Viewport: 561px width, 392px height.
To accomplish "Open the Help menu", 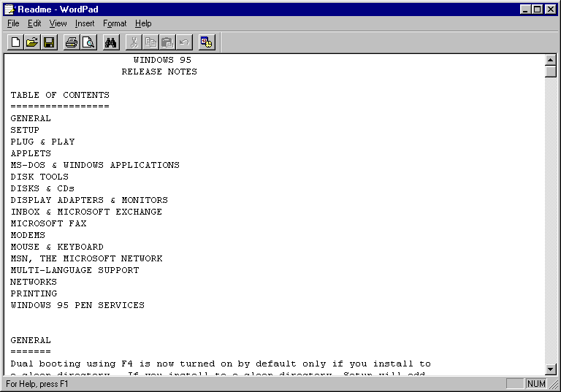I will [143, 23].
